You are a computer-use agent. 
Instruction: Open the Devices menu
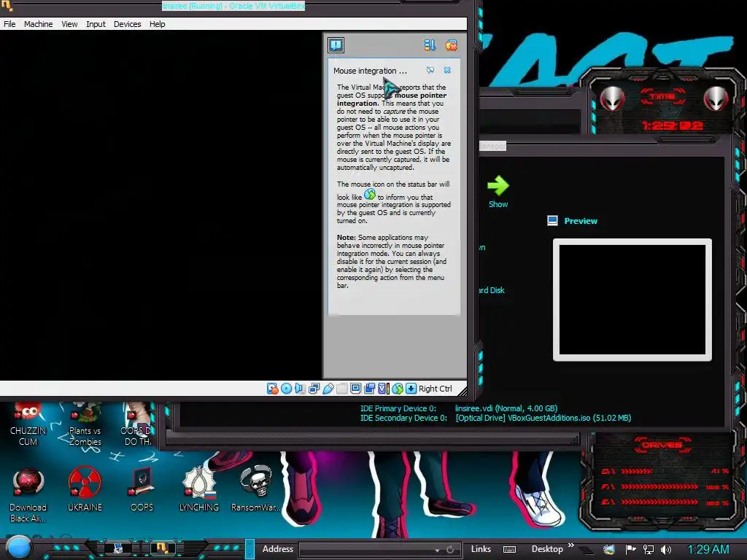click(x=127, y=24)
